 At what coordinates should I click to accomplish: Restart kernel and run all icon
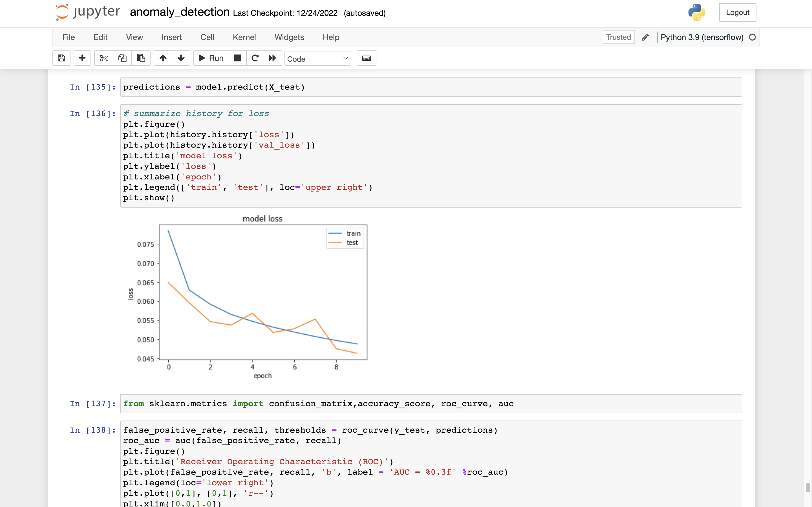272,58
